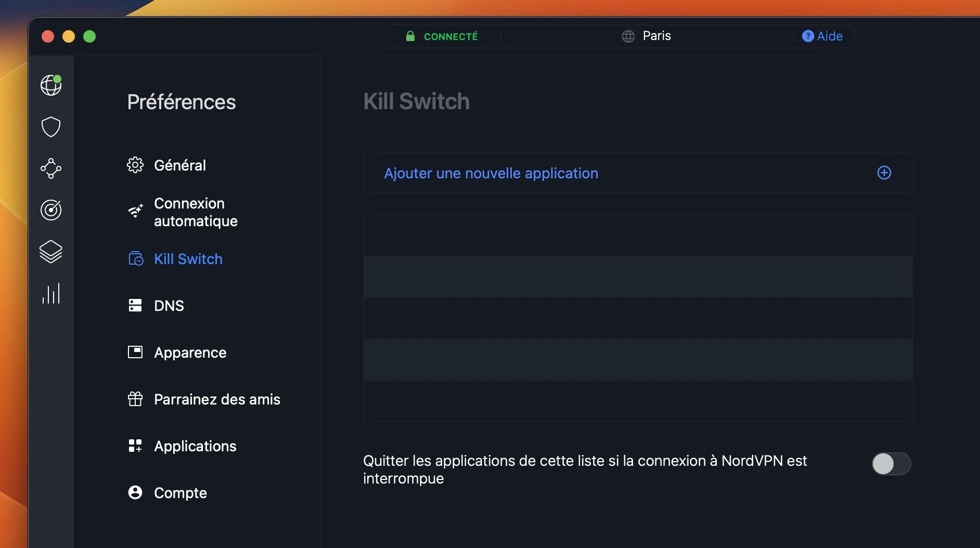Image resolution: width=980 pixels, height=548 pixels.
Task: Open the Meshnet nodes icon in sidebar
Action: pos(51,168)
